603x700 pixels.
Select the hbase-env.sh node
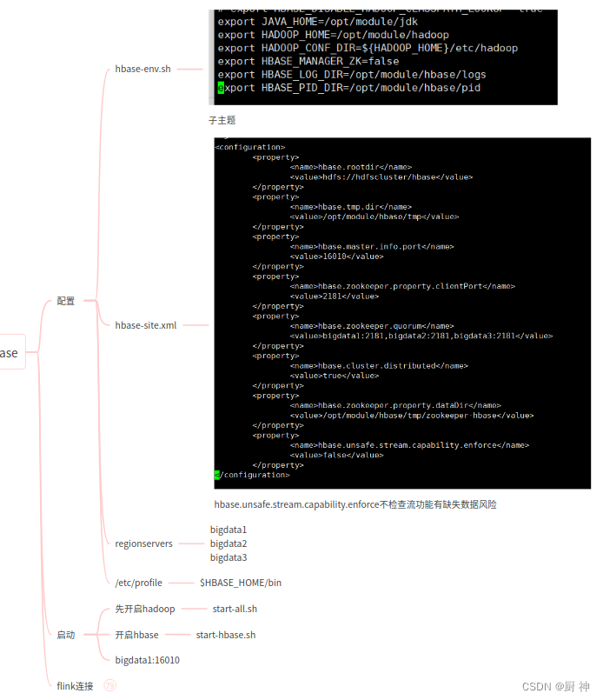pyautogui.click(x=142, y=69)
